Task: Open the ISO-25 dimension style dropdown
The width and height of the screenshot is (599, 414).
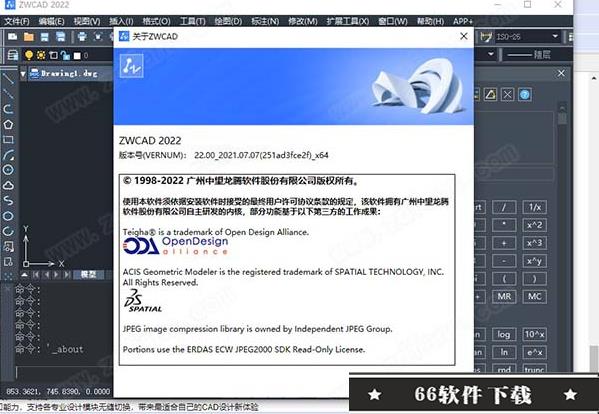Action: (527, 37)
